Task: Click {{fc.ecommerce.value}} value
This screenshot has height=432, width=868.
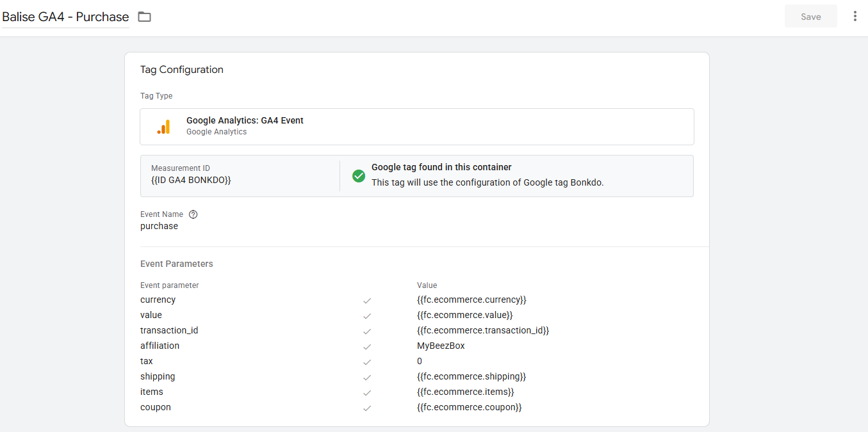Action: [465, 315]
